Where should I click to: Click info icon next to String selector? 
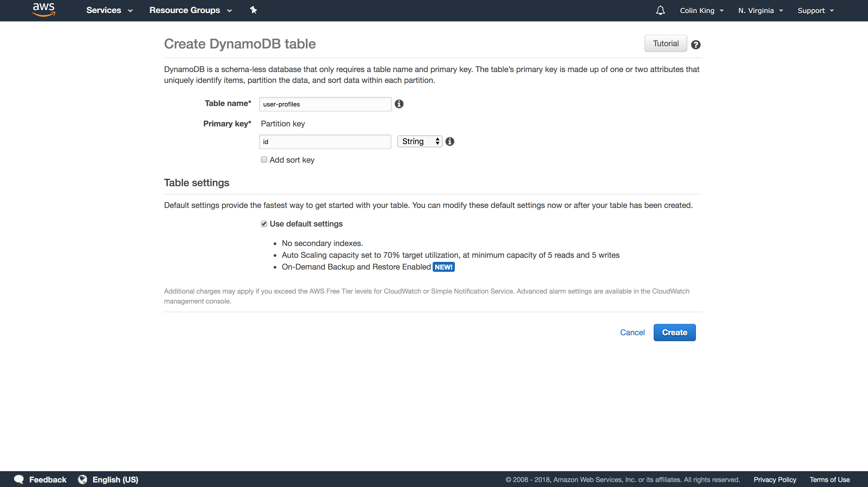pos(449,142)
